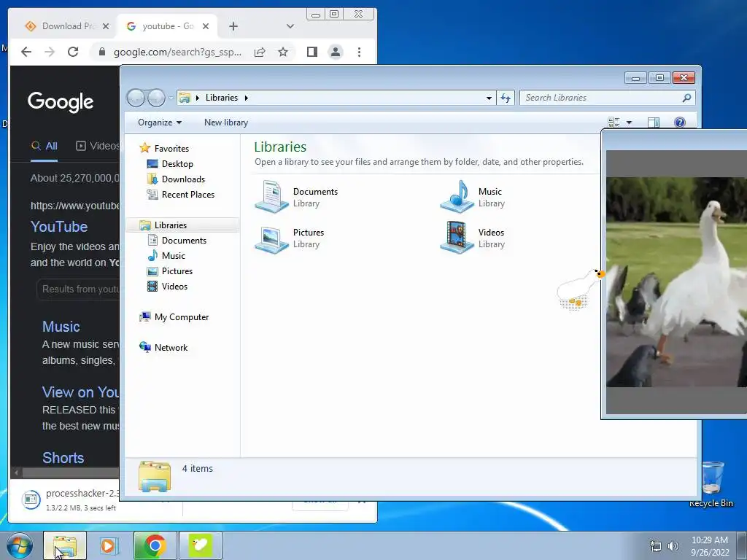Click the volume speaker tray icon

point(673,546)
